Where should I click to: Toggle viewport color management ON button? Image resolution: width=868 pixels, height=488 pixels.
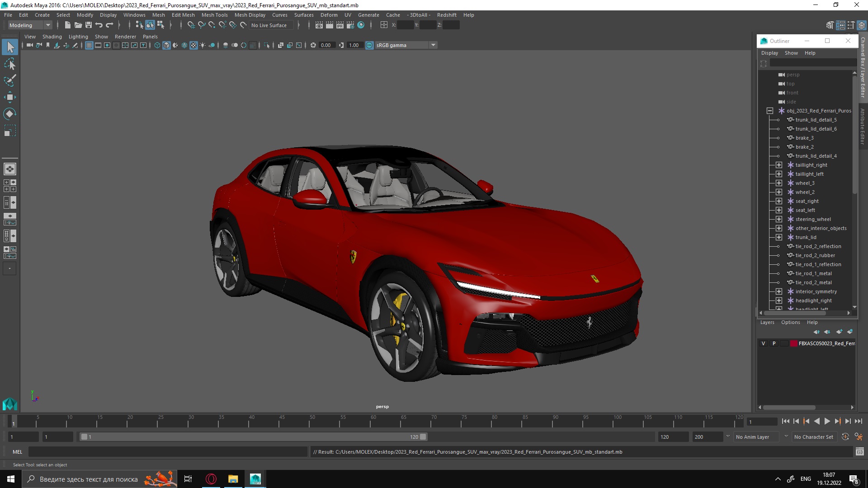click(369, 45)
